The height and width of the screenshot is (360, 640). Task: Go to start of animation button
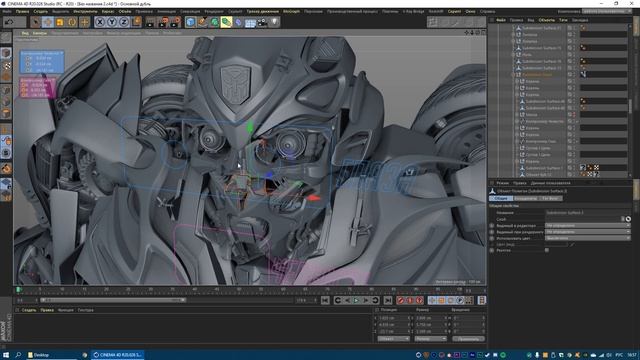[325, 300]
